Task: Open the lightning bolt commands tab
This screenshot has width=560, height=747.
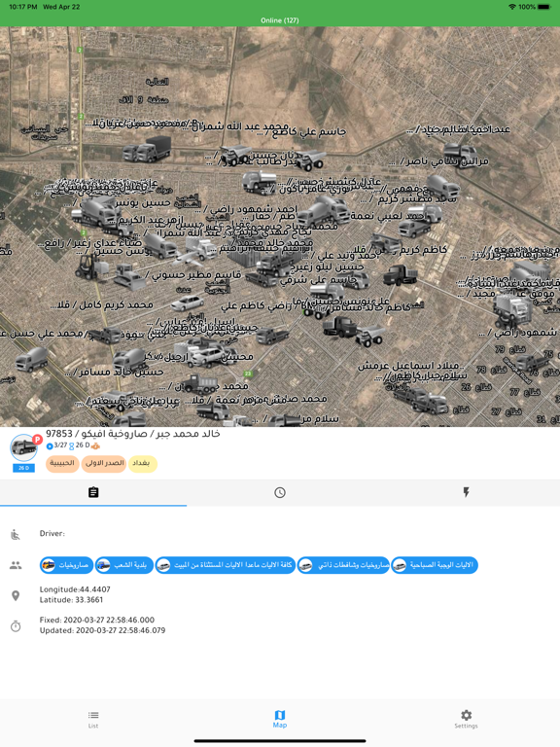Action: click(467, 492)
